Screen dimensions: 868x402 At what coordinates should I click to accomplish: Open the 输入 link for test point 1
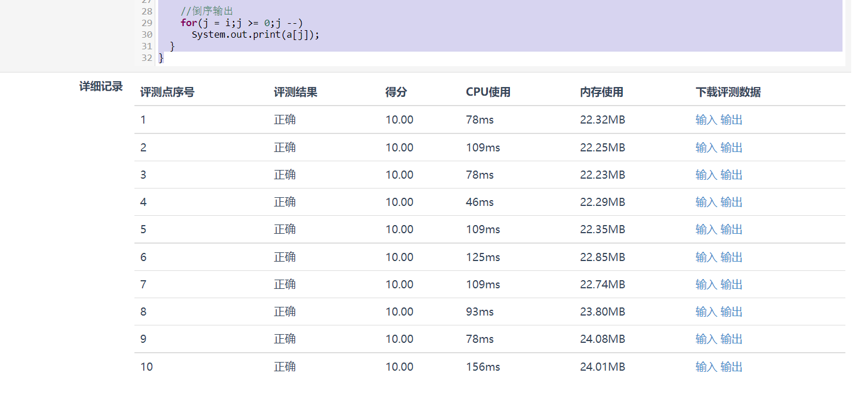(706, 120)
